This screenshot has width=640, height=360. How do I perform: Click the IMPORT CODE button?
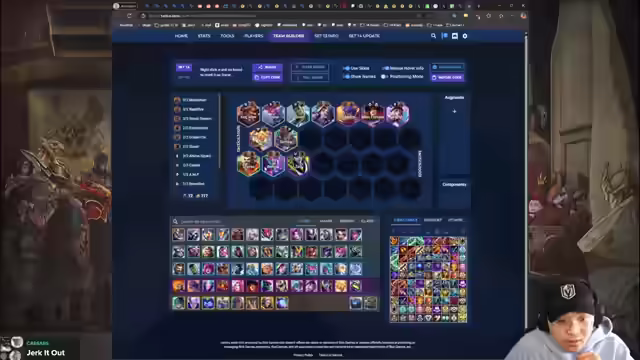coord(447,77)
